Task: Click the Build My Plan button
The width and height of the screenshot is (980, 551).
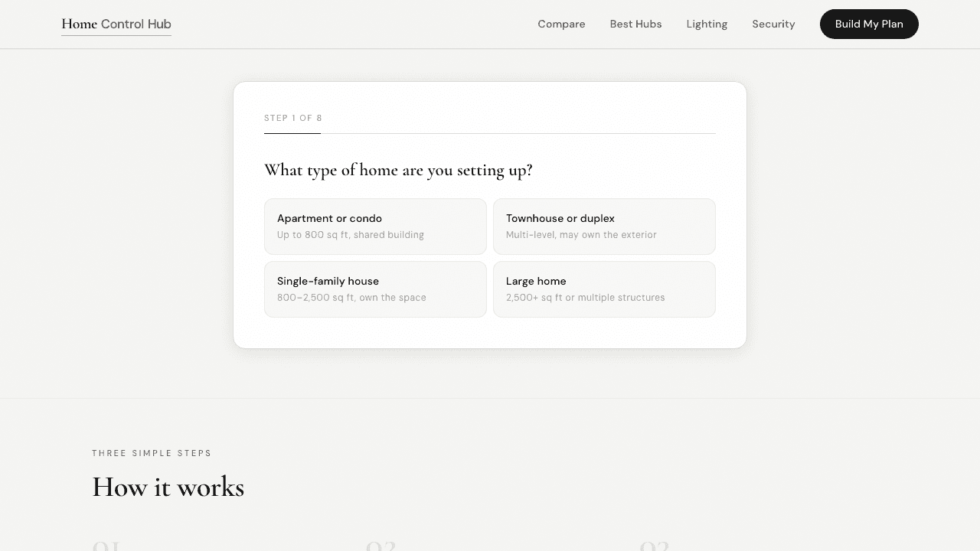Action: (x=869, y=24)
